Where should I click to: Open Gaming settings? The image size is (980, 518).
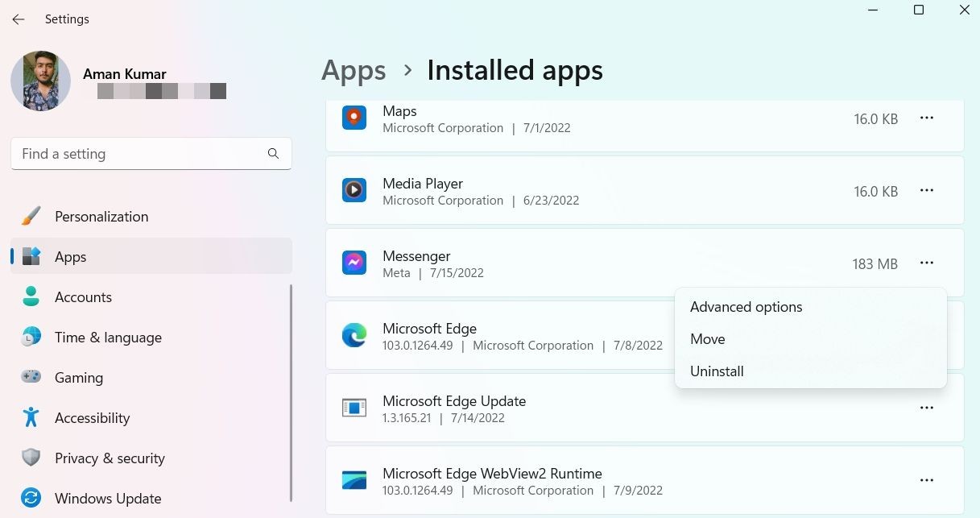point(151,377)
